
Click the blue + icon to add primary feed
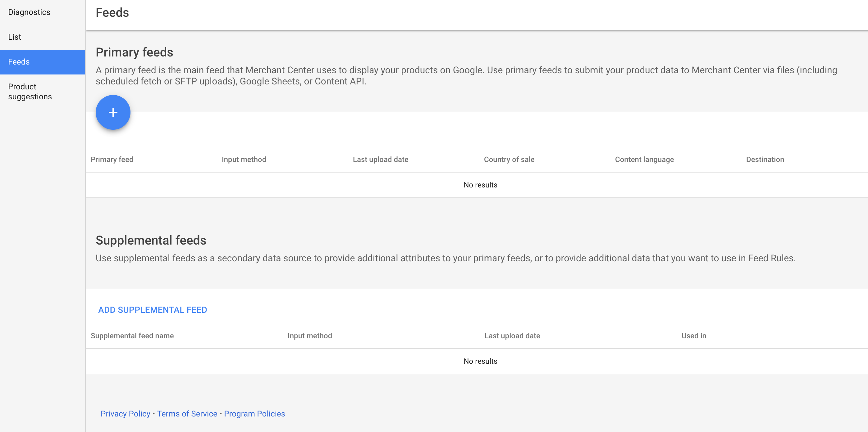(x=113, y=112)
